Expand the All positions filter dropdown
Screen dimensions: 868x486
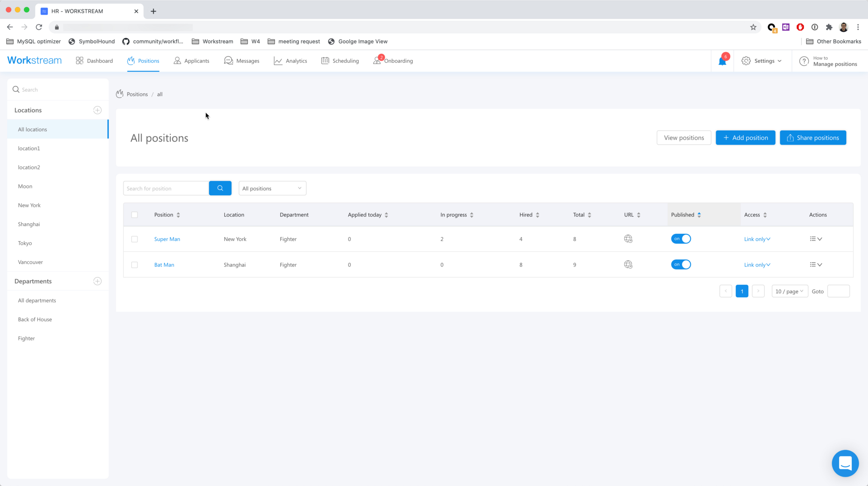tap(272, 189)
